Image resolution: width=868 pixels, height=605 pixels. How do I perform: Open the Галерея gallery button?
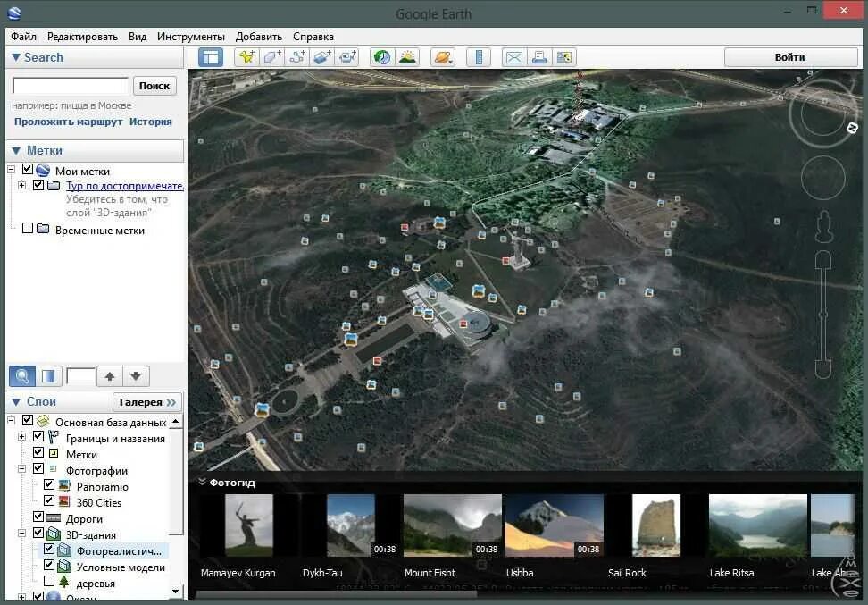click(147, 402)
